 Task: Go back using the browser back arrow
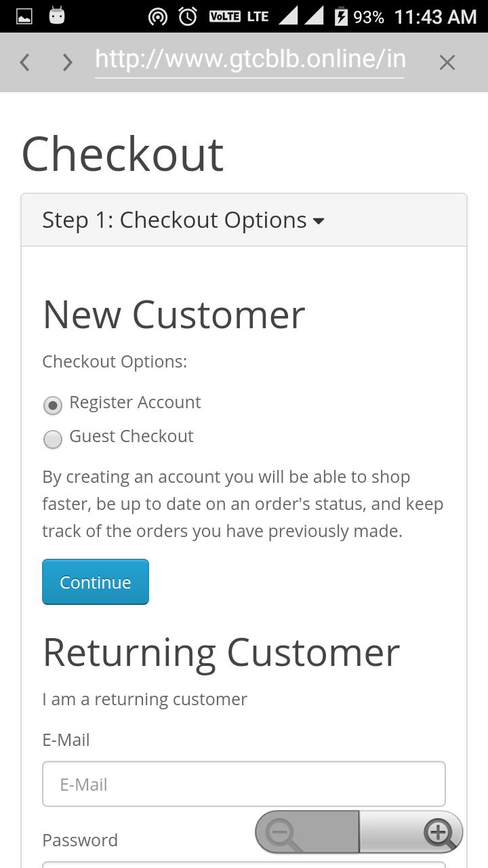[25, 62]
